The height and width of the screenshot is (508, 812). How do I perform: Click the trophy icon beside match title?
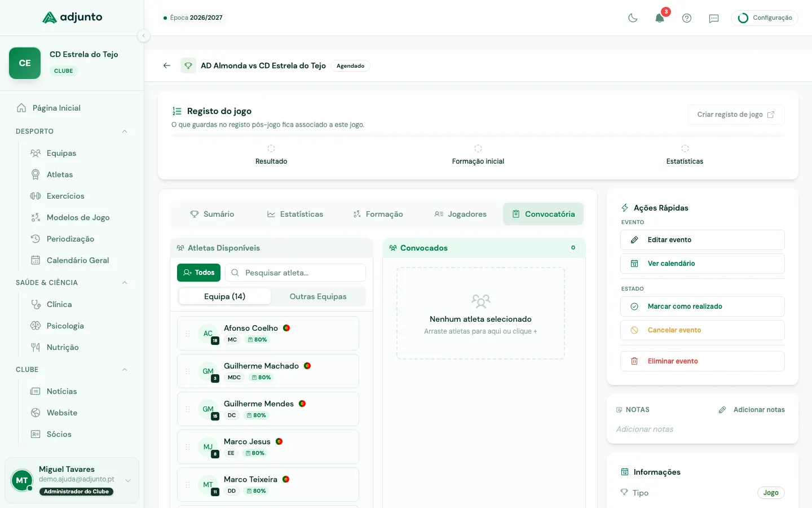click(x=188, y=65)
